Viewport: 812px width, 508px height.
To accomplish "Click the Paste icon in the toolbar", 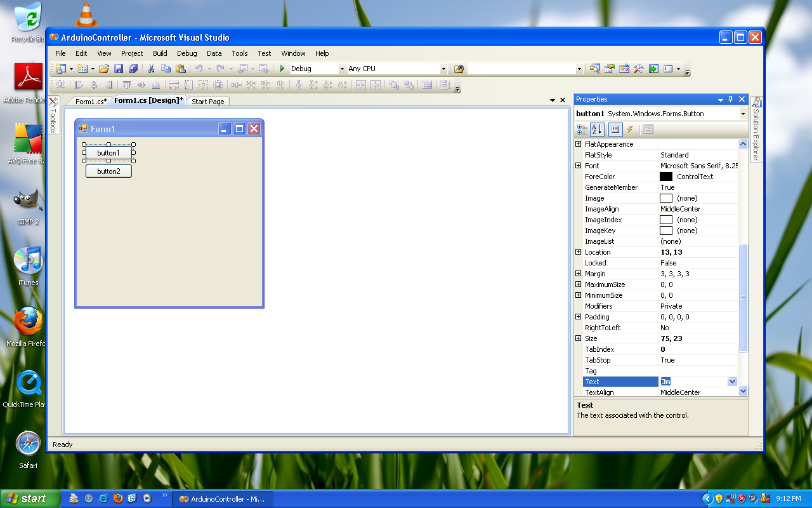I will 180,69.
